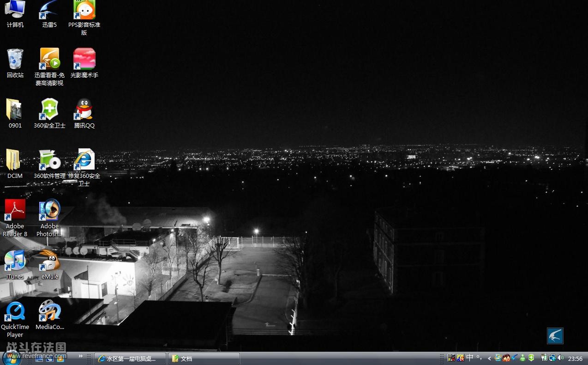Open 迅雷看看 HD video shortcut
588x365 pixels.
pyautogui.click(x=49, y=67)
